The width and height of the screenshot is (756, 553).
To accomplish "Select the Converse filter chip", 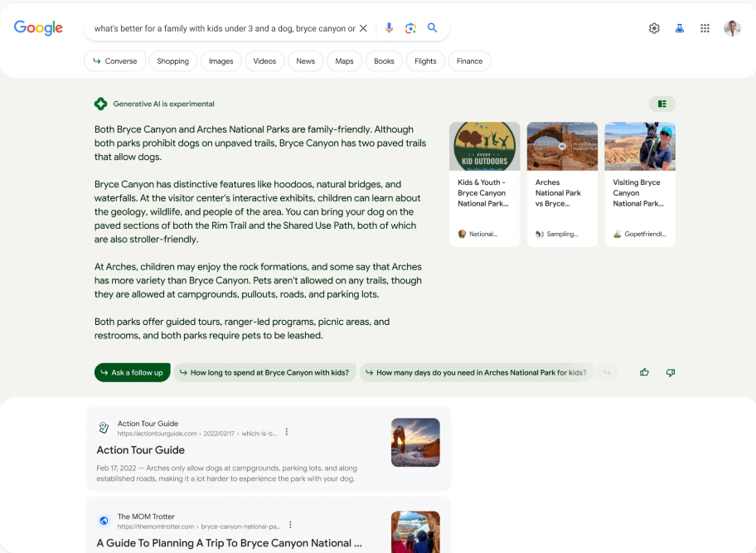I will pos(114,61).
